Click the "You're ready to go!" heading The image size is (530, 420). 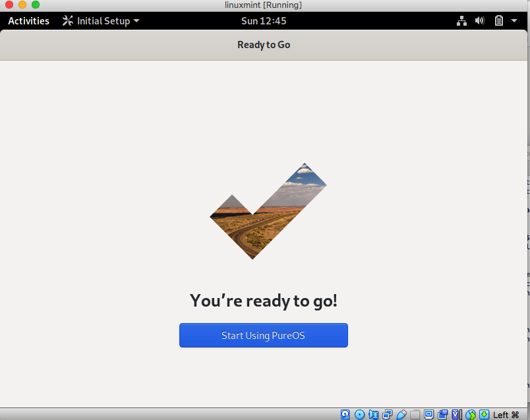click(x=263, y=301)
